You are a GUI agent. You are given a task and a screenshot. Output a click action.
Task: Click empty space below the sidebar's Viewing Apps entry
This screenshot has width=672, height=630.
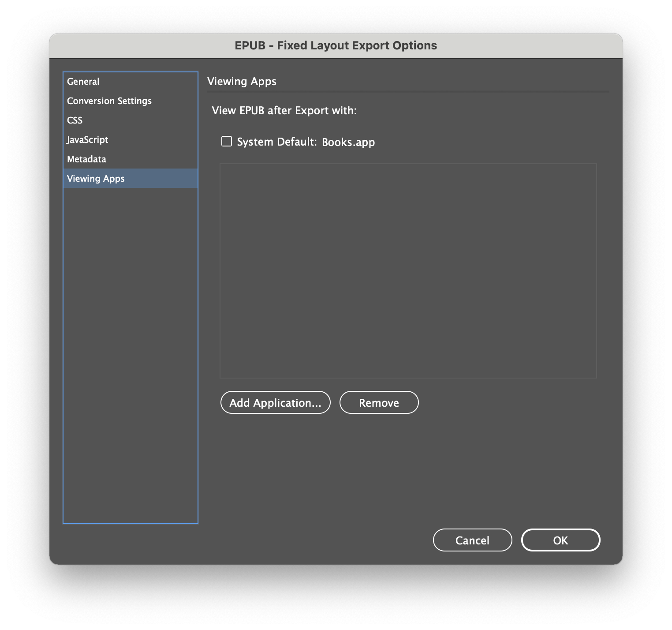(x=131, y=353)
